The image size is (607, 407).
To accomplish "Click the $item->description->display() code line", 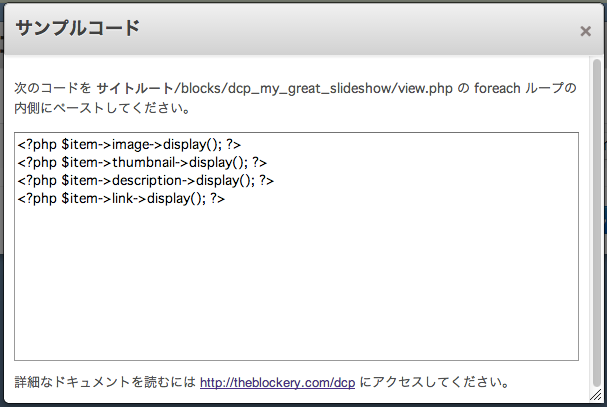I will (x=146, y=181).
